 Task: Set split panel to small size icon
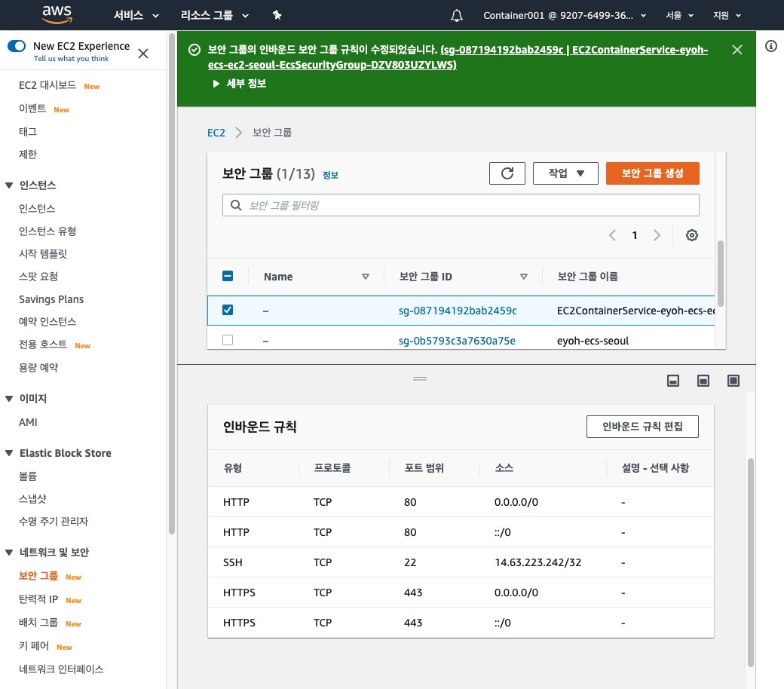click(673, 381)
